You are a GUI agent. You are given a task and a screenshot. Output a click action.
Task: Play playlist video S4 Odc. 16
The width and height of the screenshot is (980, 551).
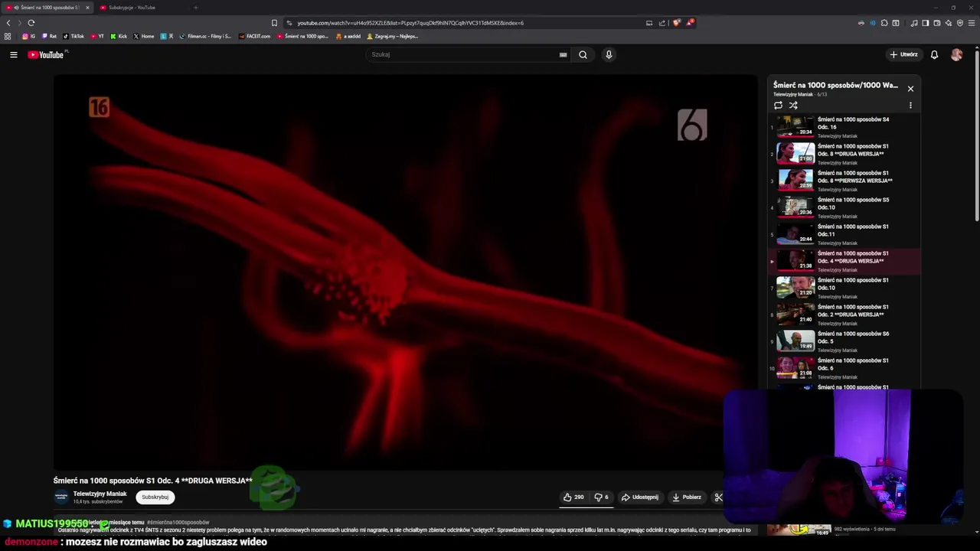[845, 127]
